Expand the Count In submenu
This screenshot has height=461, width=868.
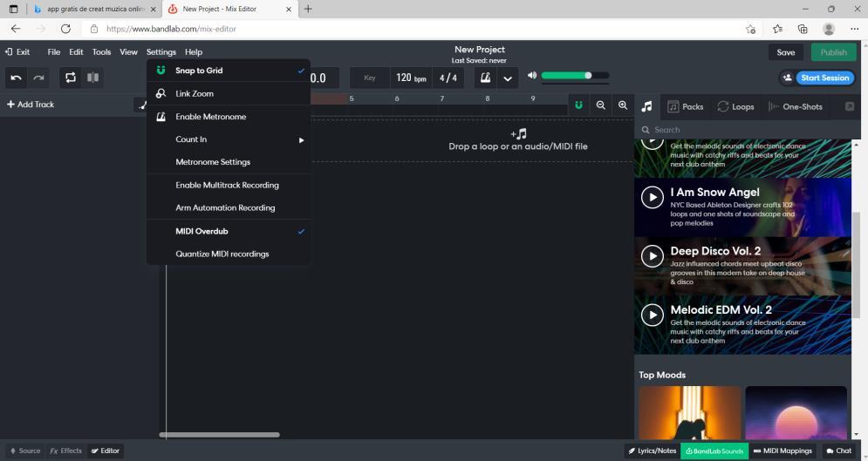pyautogui.click(x=228, y=139)
